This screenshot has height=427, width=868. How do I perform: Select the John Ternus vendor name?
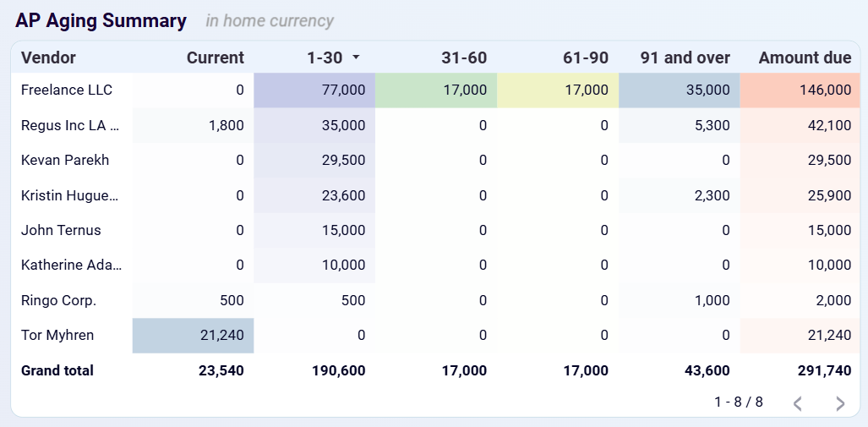coord(61,230)
